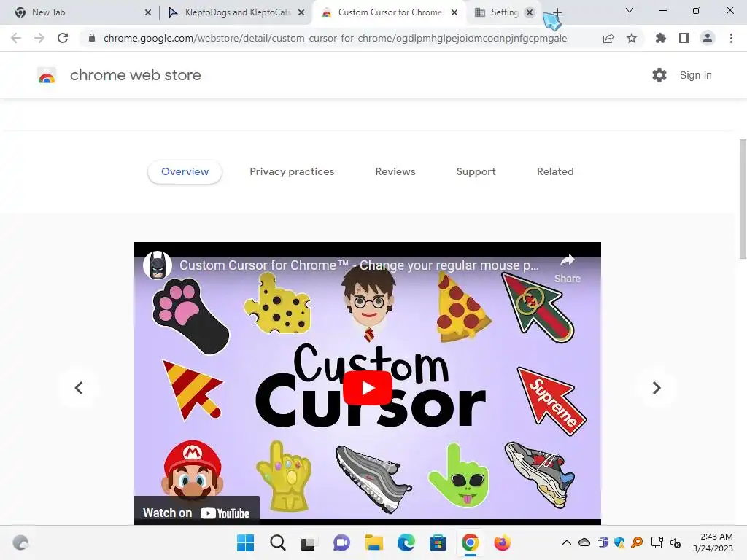Viewport: 747px width, 560px height.
Task: Go back to the previous page
Action: click(x=16, y=38)
